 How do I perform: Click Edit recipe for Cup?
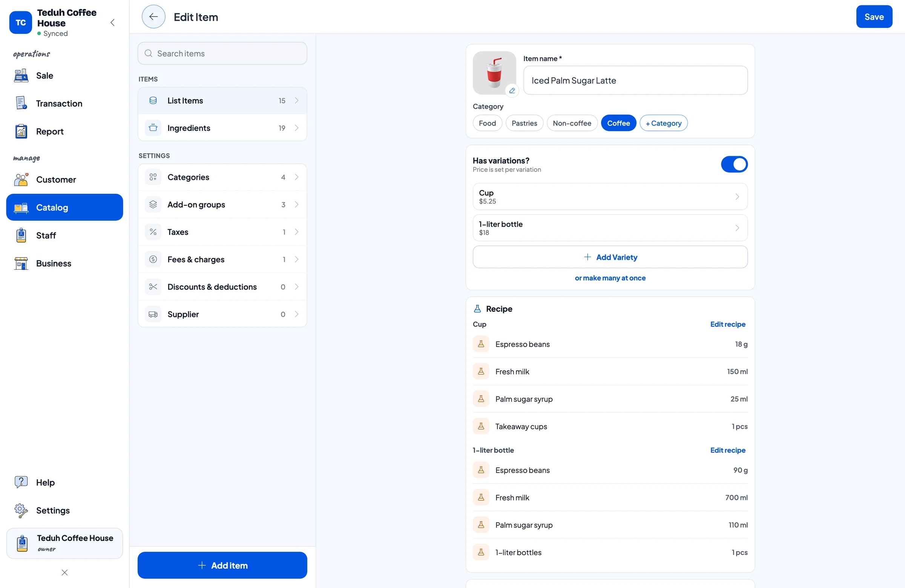[727, 324]
